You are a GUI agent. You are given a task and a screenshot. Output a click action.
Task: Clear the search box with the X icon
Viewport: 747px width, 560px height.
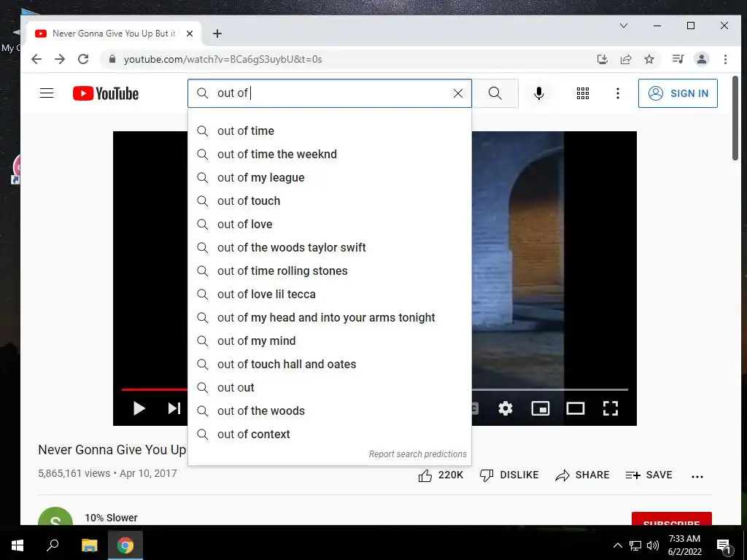pyautogui.click(x=458, y=93)
